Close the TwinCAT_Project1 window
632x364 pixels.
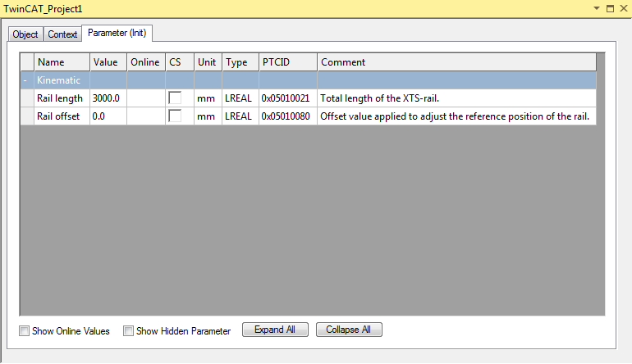624,8
